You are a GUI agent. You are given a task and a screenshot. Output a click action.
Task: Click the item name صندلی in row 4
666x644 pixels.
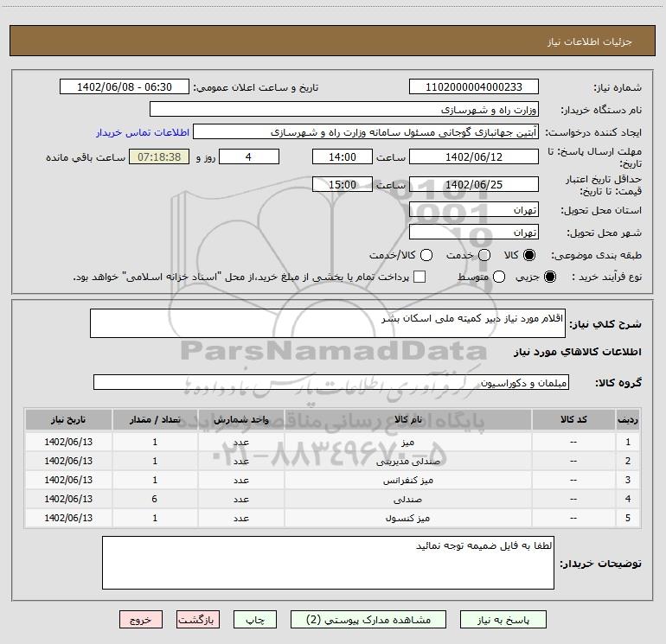[x=407, y=500]
